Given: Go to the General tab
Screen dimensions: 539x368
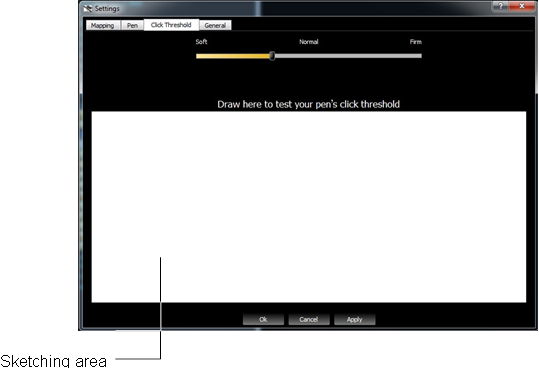Looking at the screenshot, I should pos(215,25).
